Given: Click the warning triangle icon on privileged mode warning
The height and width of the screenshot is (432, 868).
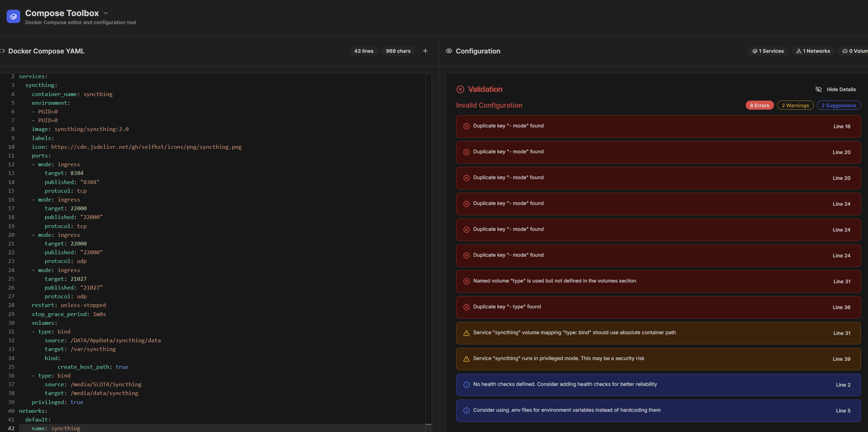Looking at the screenshot, I should (x=466, y=359).
